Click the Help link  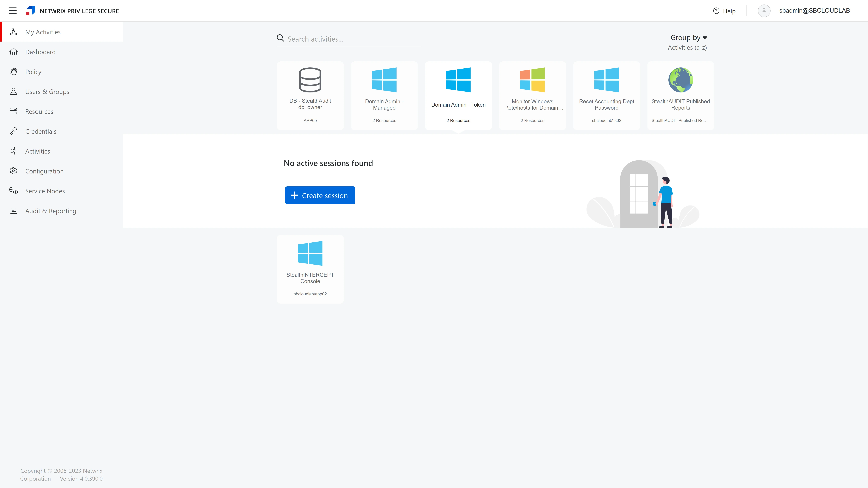(x=729, y=11)
